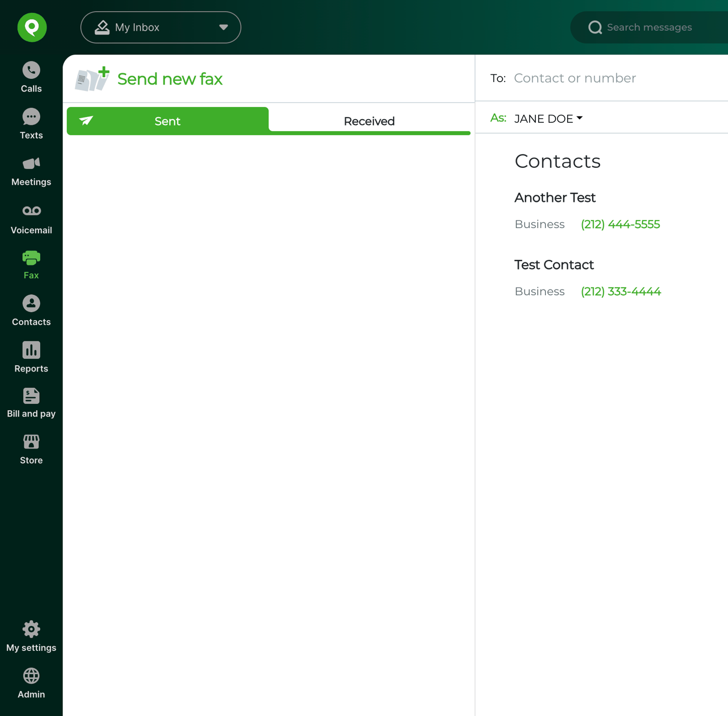The image size is (728, 716).
Task: Expand the My Inbox dropdown
Action: coord(160,28)
